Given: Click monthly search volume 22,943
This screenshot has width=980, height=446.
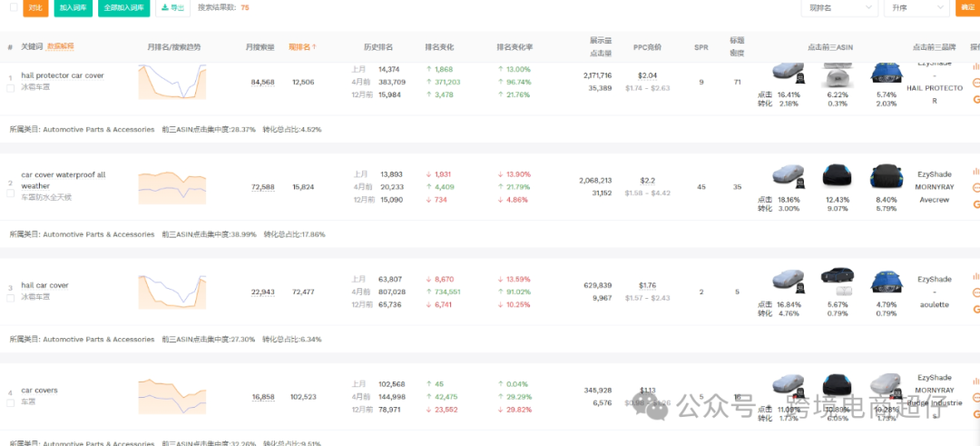Looking at the screenshot, I should click(263, 292).
